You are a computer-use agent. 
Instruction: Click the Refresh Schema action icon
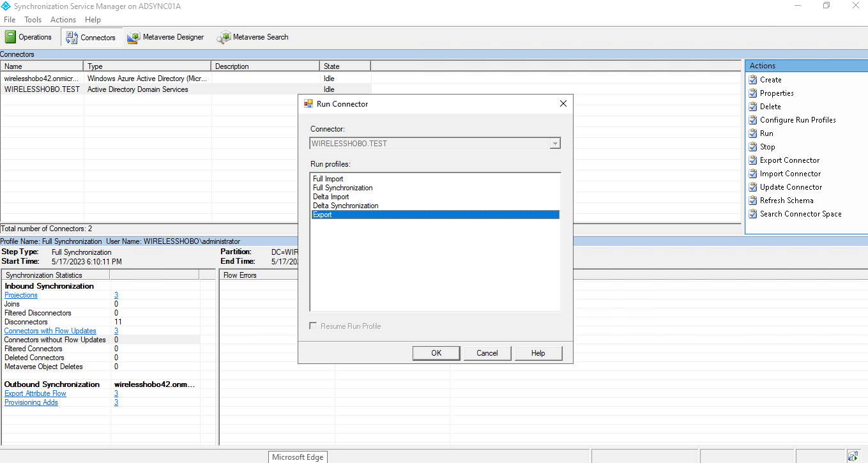753,201
